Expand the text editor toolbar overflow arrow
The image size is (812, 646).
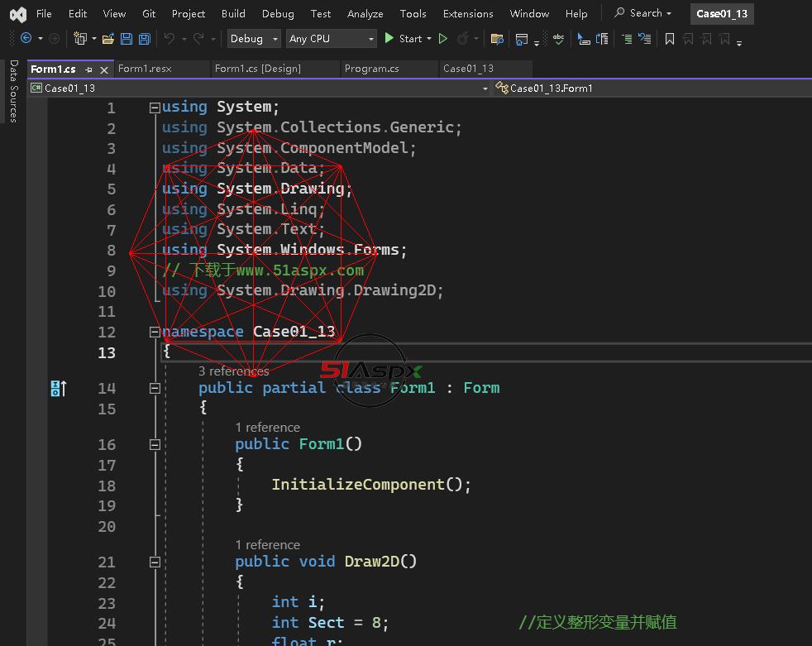coord(739,43)
